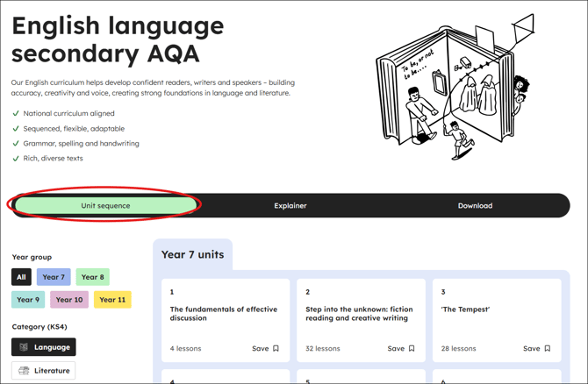Filter units by Year 8
This screenshot has width=588, height=384.
click(93, 277)
